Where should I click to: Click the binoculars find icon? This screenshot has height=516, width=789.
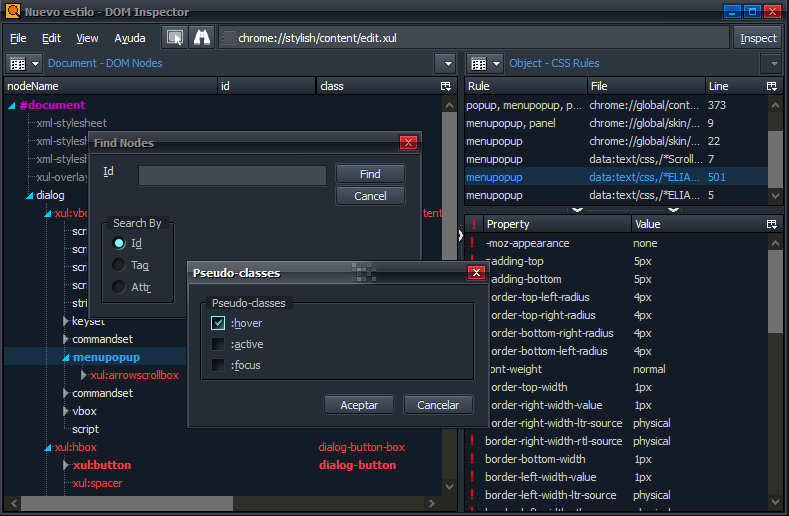tap(202, 38)
